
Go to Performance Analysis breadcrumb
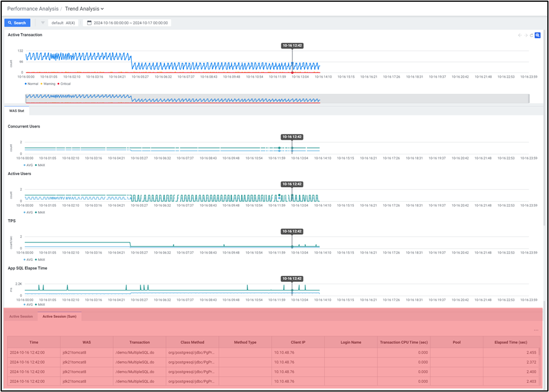coord(32,9)
